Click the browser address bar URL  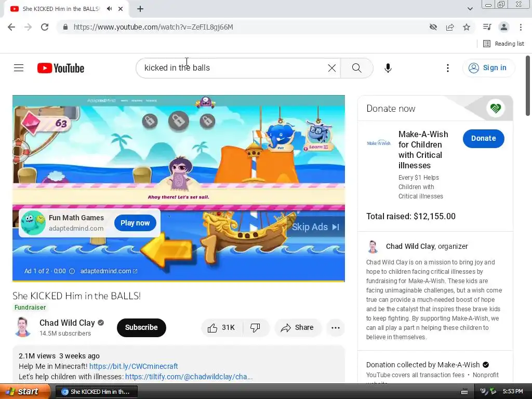[x=153, y=27]
